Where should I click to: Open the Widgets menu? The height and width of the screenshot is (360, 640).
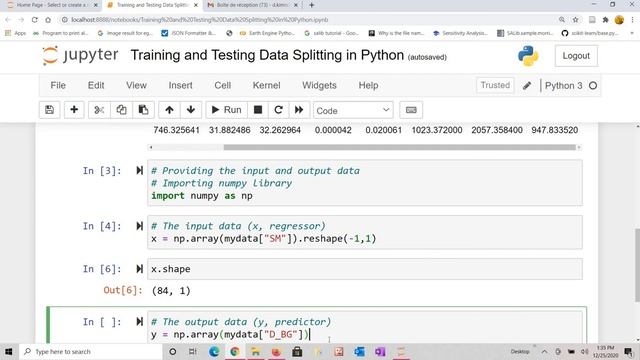tap(319, 85)
